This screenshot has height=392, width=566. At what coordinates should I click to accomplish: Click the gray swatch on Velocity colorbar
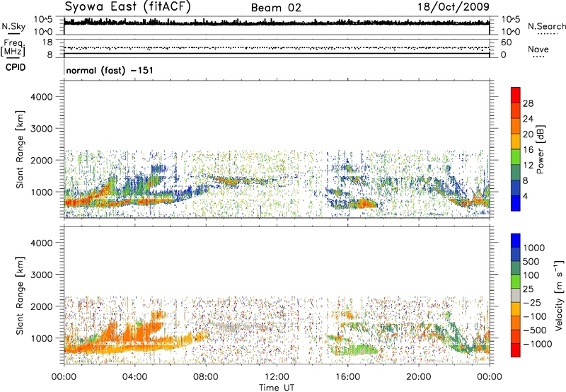pyautogui.click(x=516, y=295)
